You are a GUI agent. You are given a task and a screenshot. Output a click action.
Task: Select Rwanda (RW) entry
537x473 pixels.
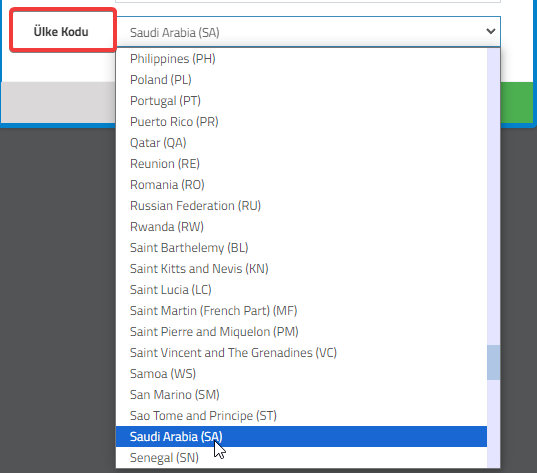301,227
